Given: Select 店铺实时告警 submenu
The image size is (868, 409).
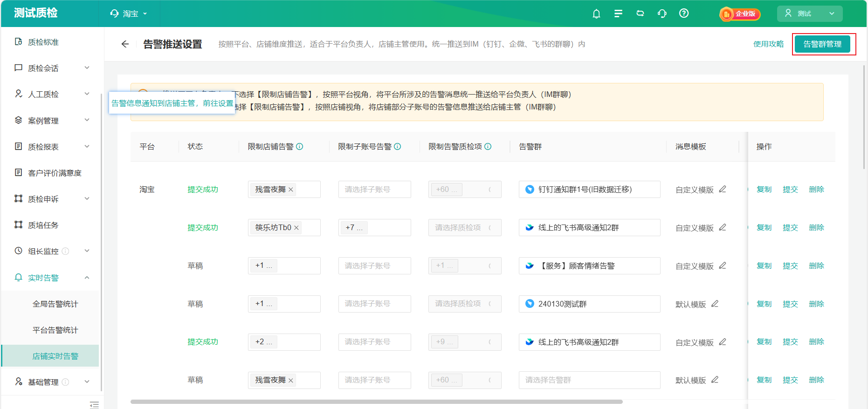Looking at the screenshot, I should point(50,356).
